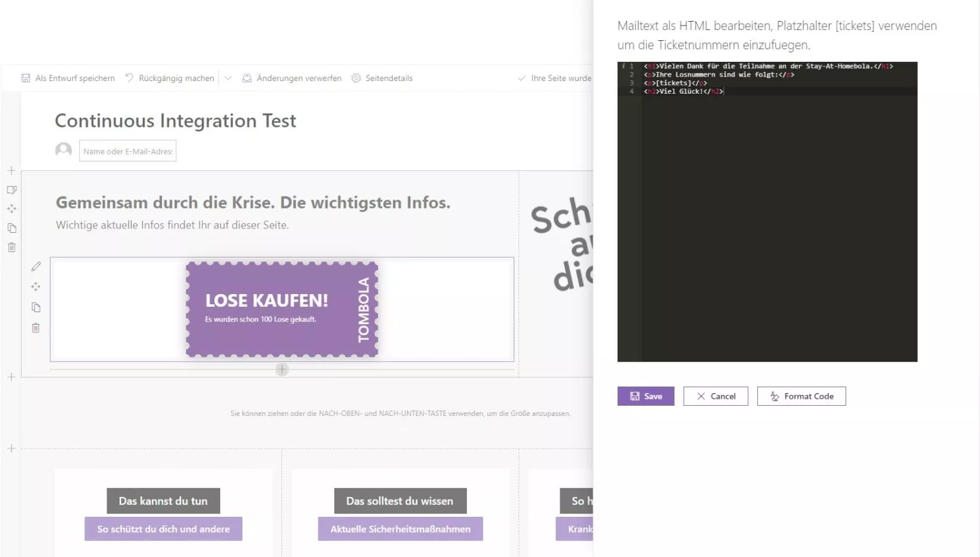Click the LOSE KAUFEN tombola stamp
The width and height of the screenshot is (980, 557).
click(281, 309)
